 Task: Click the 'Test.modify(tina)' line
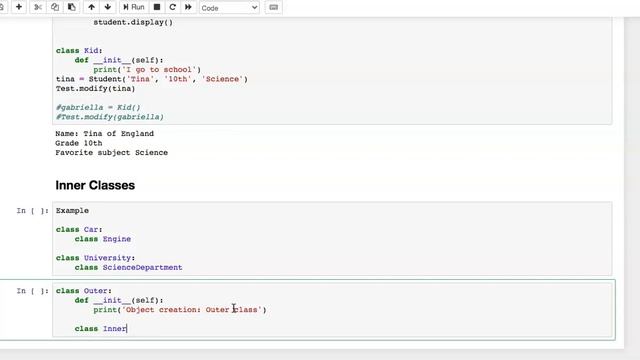tap(96, 89)
